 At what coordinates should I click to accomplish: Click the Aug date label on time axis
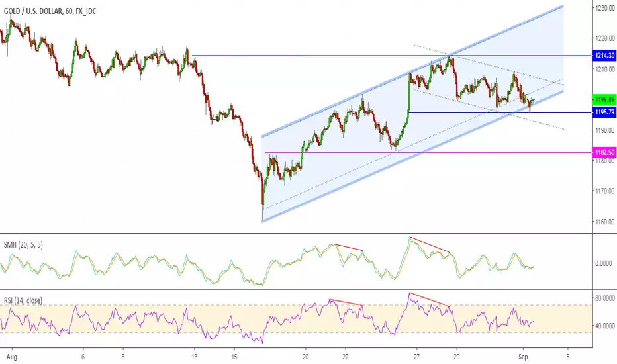pyautogui.click(x=12, y=357)
